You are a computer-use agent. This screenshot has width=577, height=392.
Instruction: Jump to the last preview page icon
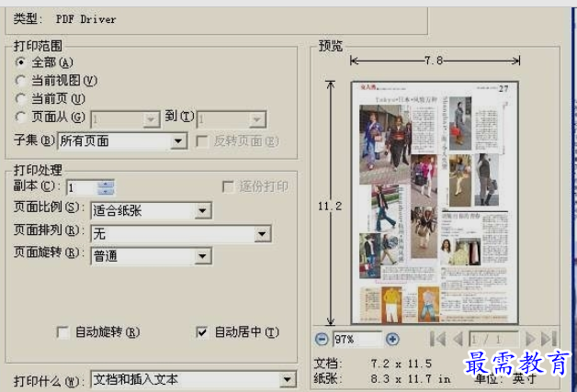click(x=549, y=339)
